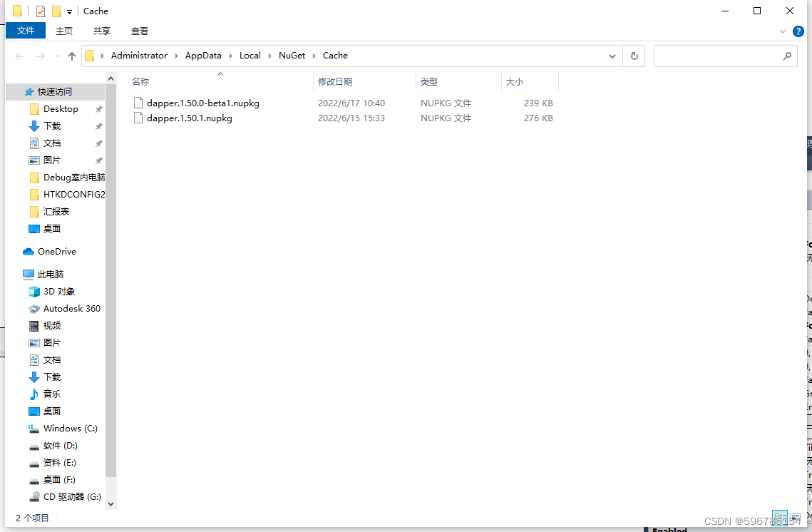The height and width of the screenshot is (532, 812).
Task: Click the navigation pane scroll down arrow
Action: click(111, 503)
